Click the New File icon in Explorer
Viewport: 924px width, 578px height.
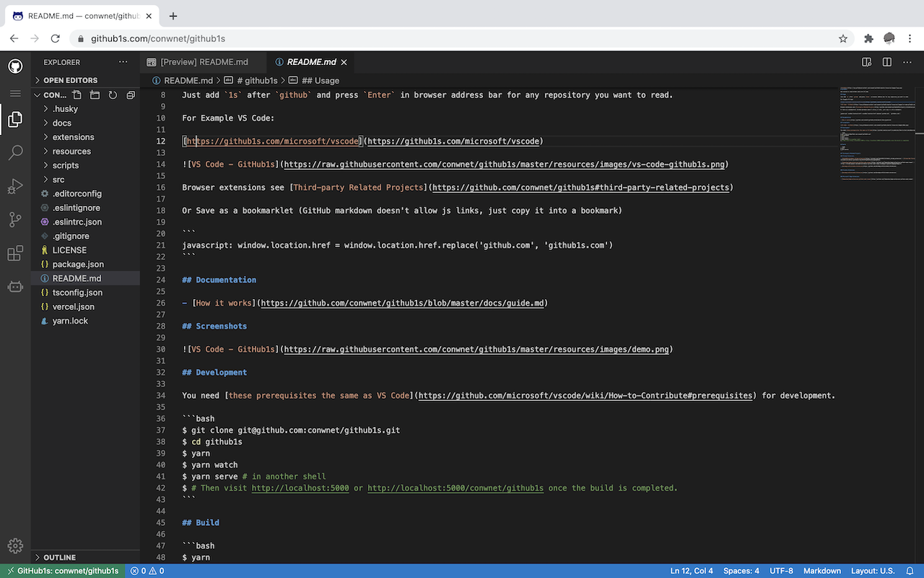(x=75, y=95)
